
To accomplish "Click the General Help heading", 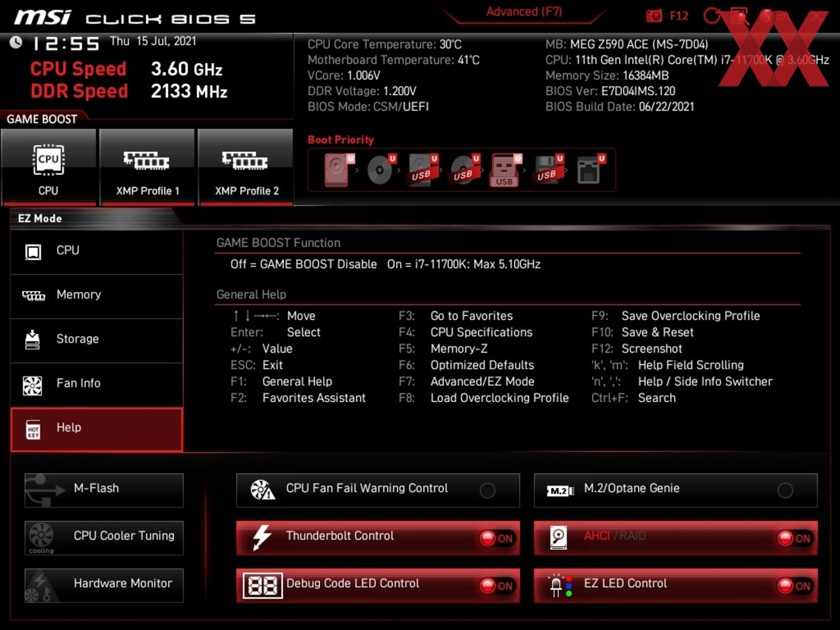I will click(x=251, y=295).
